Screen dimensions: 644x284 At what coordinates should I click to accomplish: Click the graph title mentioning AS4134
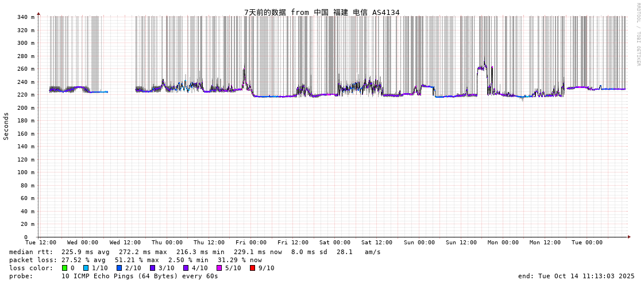[x=322, y=12]
